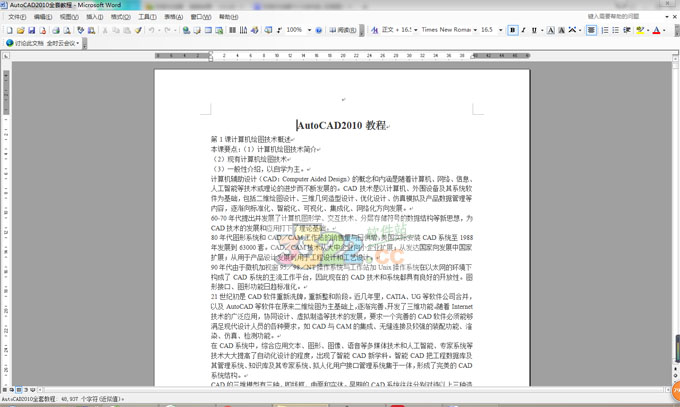680x407 pixels.
Task: Click the bulleted list icon
Action: point(615,30)
